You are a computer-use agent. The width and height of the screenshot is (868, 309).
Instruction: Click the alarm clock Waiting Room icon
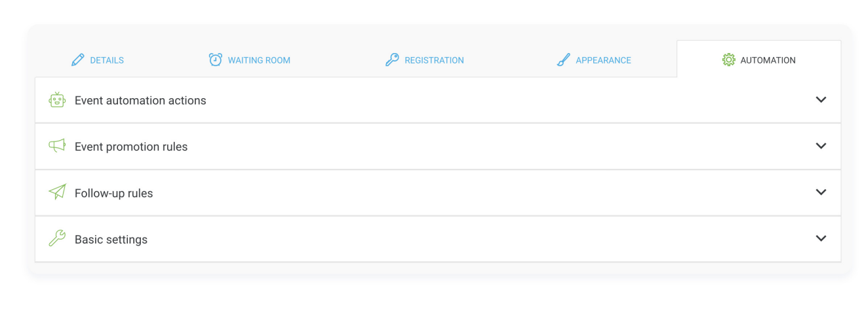[x=216, y=60]
